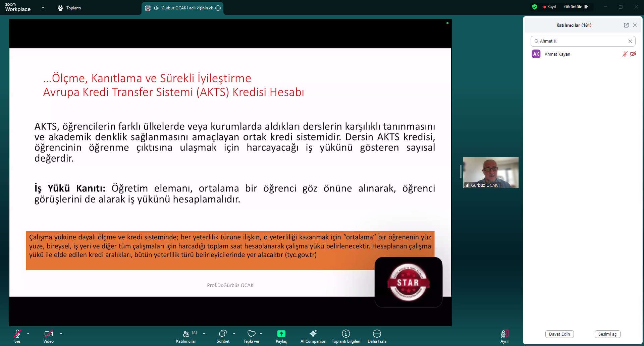The image size is (644, 346).
Task: Open Toplantı bilgileri info icon
Action: click(x=346, y=334)
